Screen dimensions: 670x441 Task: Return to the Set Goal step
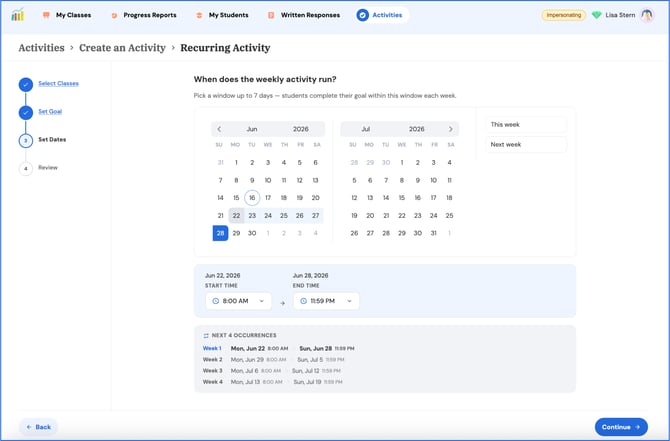coord(50,112)
